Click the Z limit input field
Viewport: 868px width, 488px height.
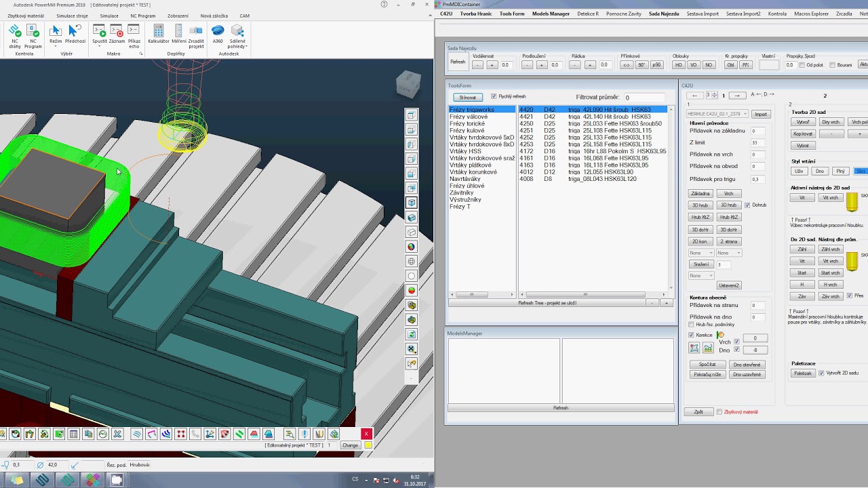758,143
